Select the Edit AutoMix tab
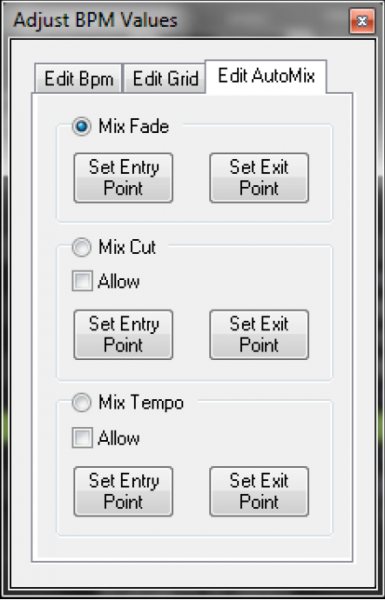 [266, 76]
